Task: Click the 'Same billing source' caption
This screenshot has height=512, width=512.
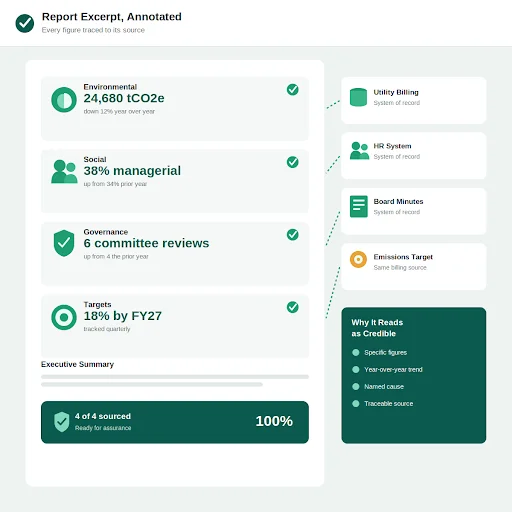Action: (400, 268)
